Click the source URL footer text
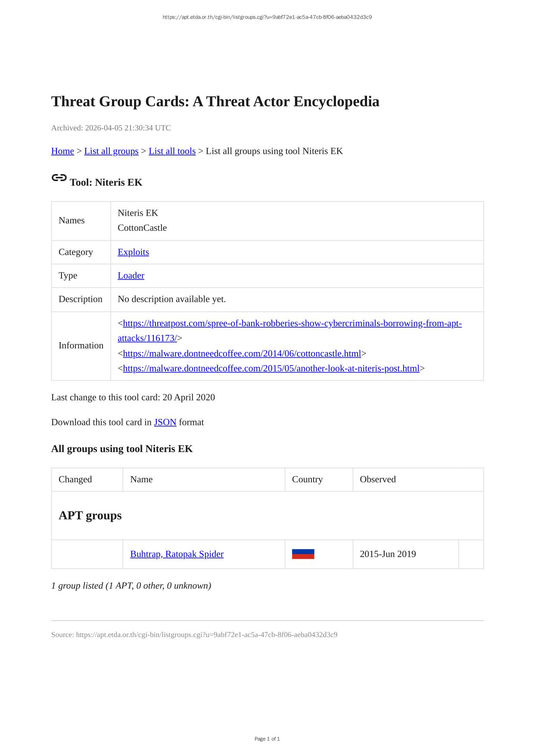This screenshot has height=756, width=535. click(x=194, y=635)
